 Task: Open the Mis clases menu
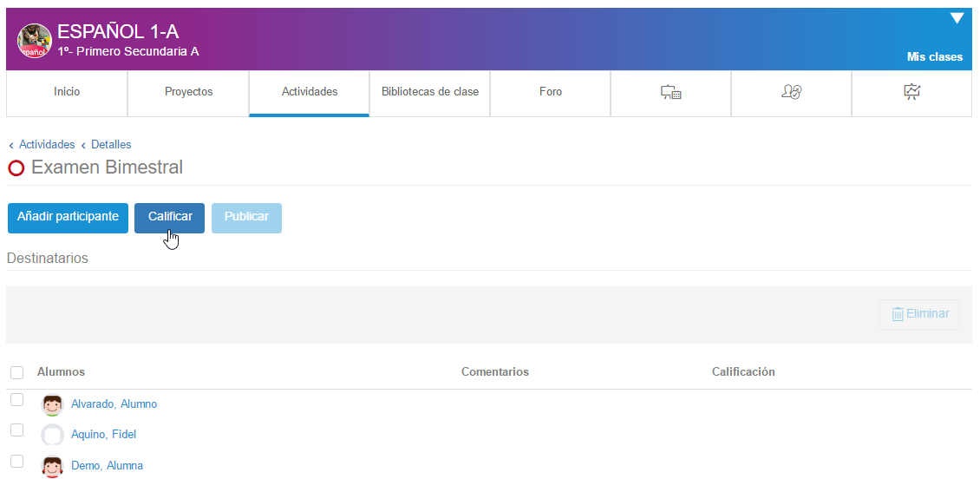tap(934, 57)
